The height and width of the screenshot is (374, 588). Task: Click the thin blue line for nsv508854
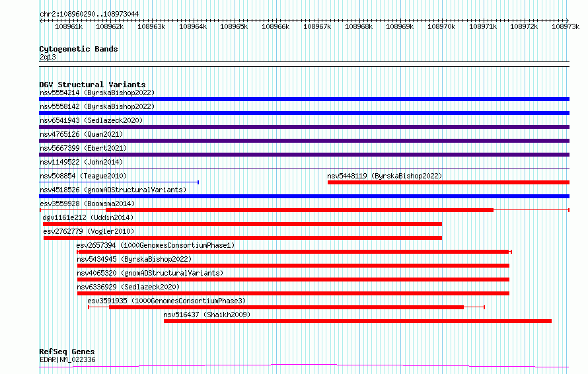pos(119,182)
